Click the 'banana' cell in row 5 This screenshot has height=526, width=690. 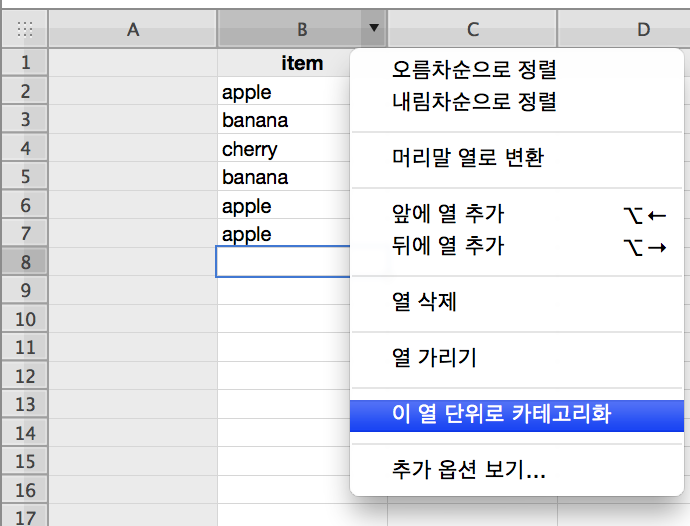pyautogui.click(x=283, y=177)
